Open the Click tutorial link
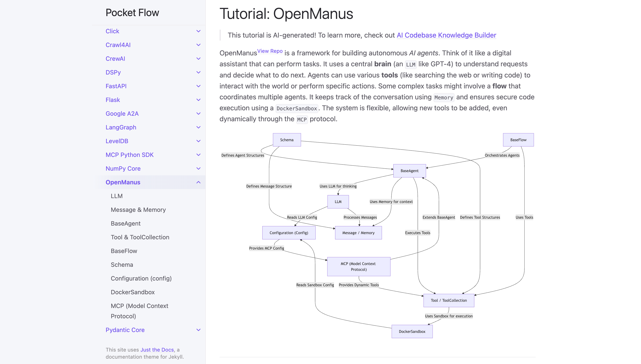This screenshot has width=641, height=364. pyautogui.click(x=112, y=31)
